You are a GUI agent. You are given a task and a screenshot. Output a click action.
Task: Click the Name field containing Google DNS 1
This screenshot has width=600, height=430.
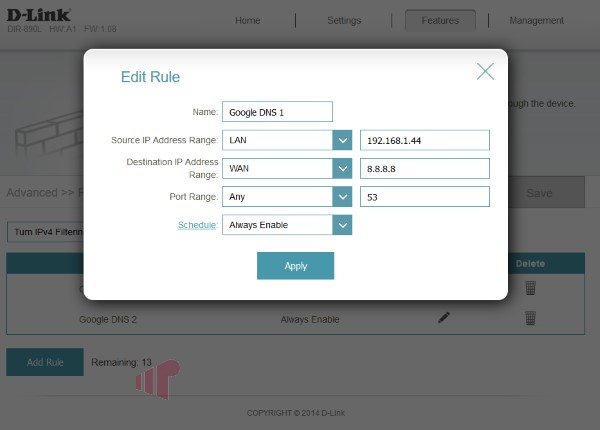(277, 112)
